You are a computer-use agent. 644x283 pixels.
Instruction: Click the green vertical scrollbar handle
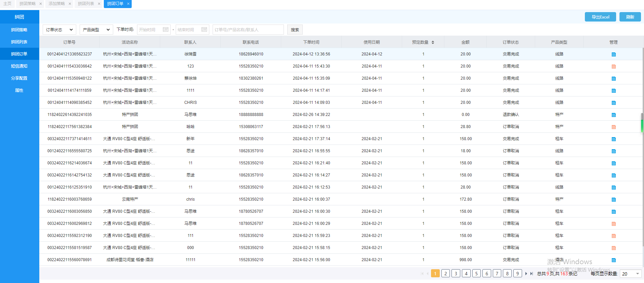click(x=642, y=123)
